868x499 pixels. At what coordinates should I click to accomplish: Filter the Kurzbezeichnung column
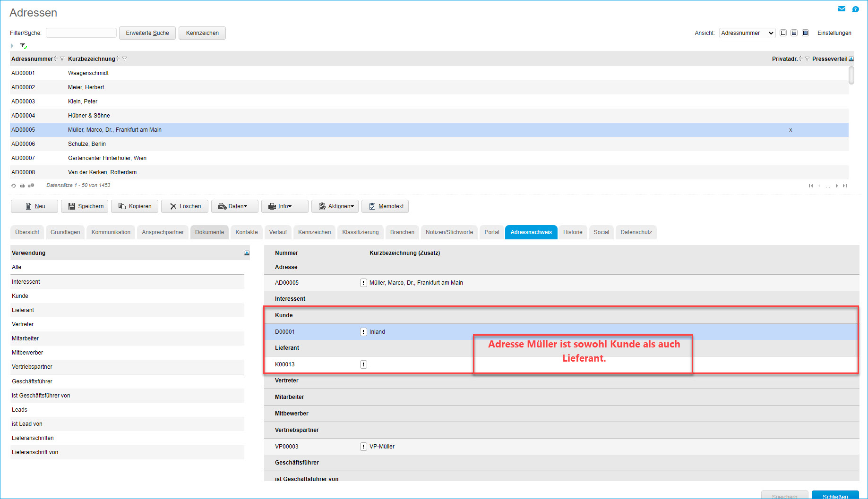click(x=125, y=59)
